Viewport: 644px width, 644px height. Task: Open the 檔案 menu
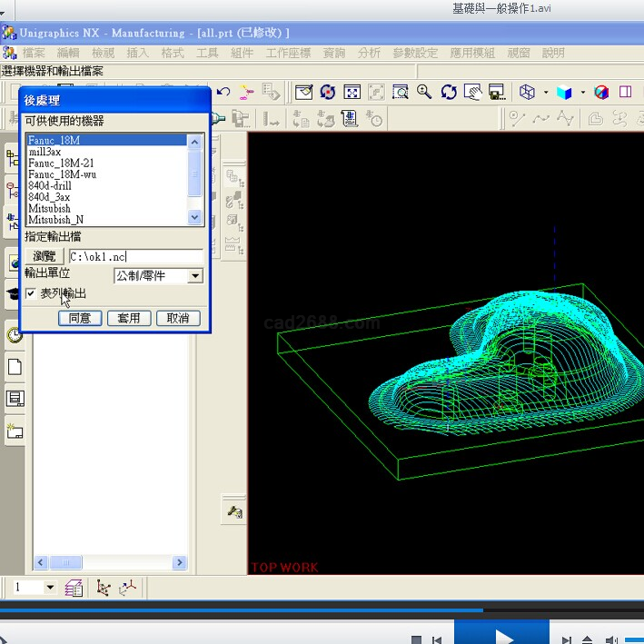(x=34, y=54)
